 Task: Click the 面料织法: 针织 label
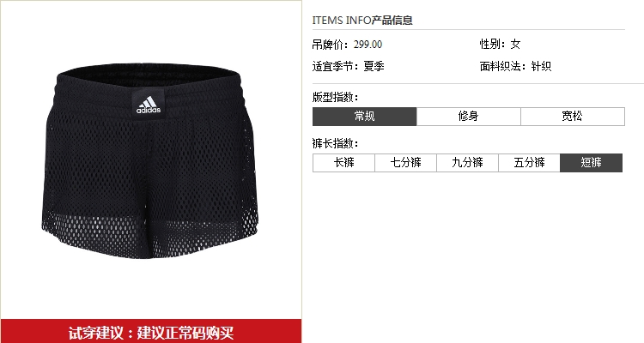[x=515, y=66]
